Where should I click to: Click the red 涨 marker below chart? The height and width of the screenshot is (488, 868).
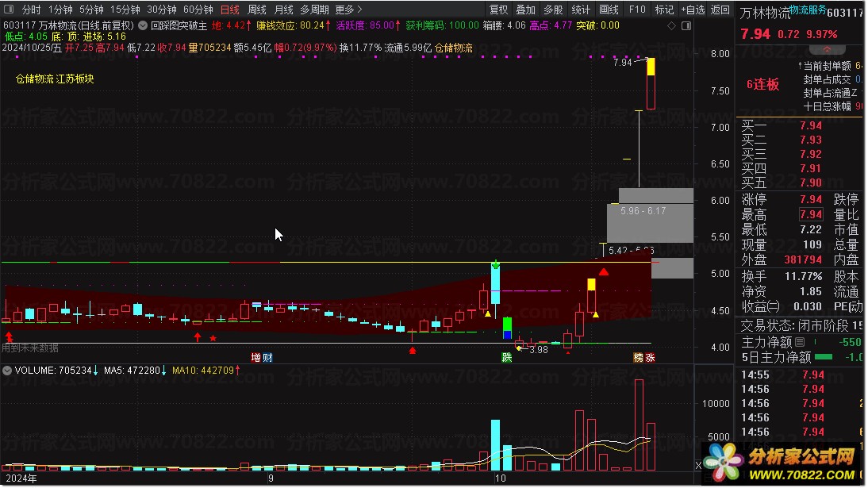pyautogui.click(x=651, y=357)
